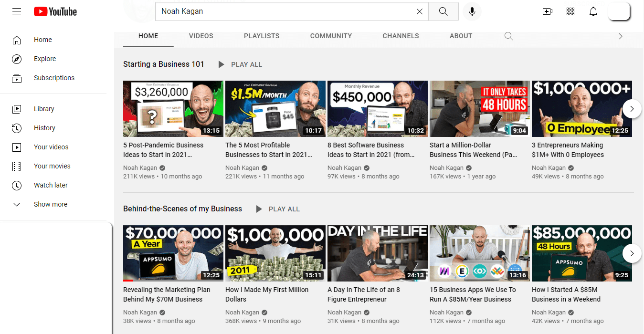Play all in Behind-the-Scenes of my Business
The height and width of the screenshot is (334, 644).
point(278,209)
